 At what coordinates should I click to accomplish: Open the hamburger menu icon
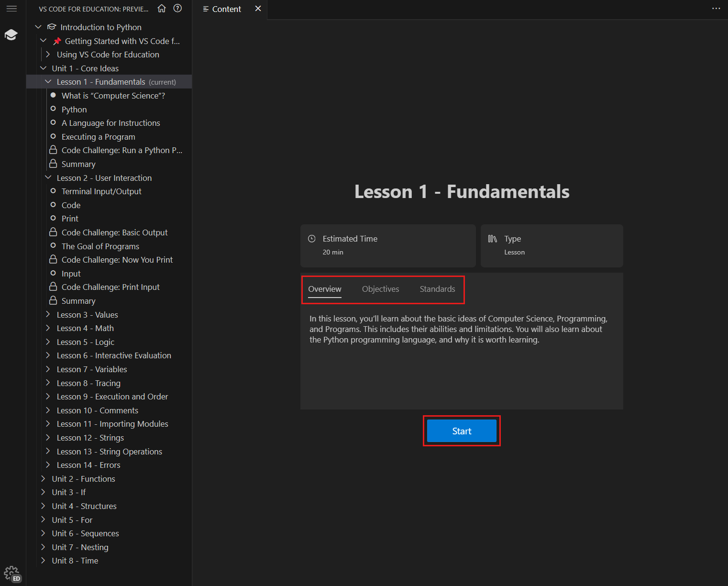[x=11, y=9]
